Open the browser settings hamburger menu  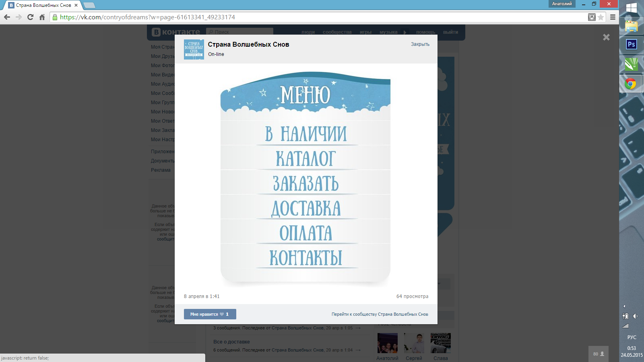coord(613,17)
